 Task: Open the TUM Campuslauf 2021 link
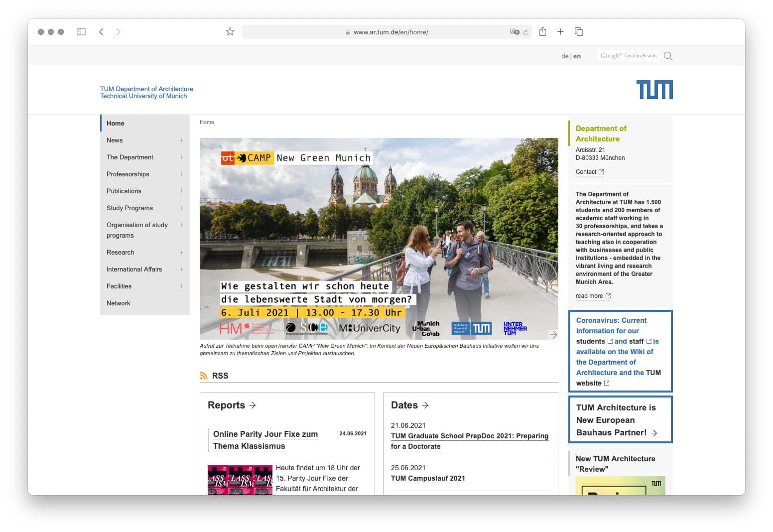pyautogui.click(x=428, y=478)
